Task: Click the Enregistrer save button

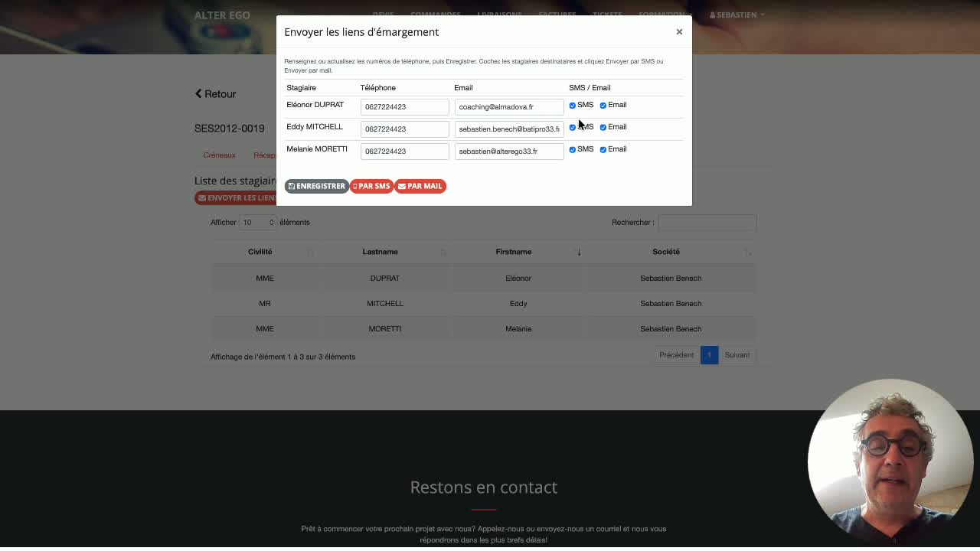Action: coord(317,186)
